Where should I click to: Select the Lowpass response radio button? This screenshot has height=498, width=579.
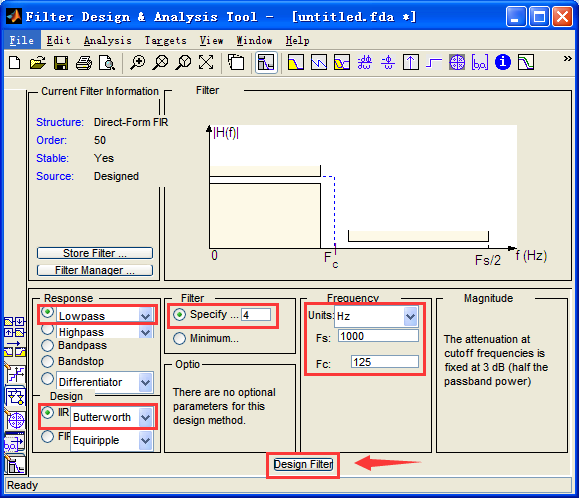click(x=47, y=312)
